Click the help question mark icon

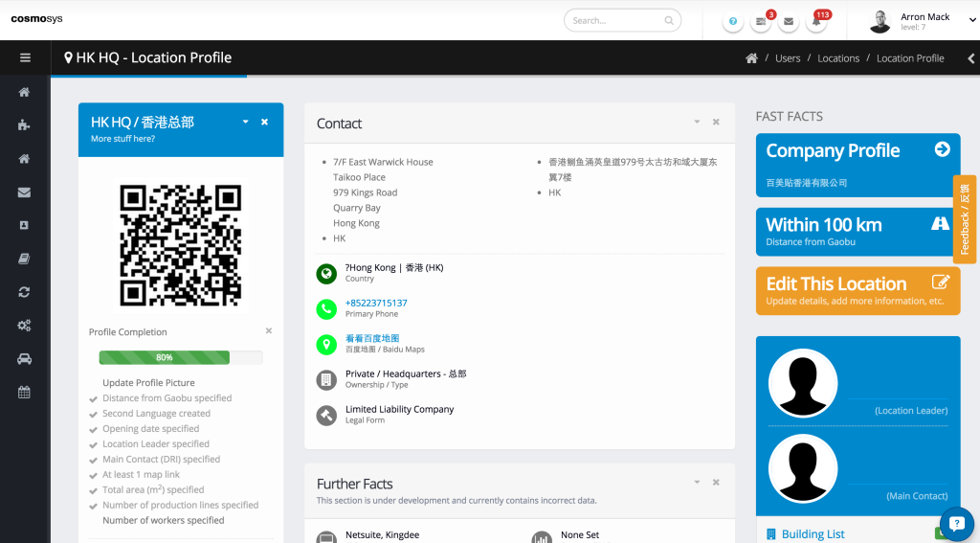732,21
